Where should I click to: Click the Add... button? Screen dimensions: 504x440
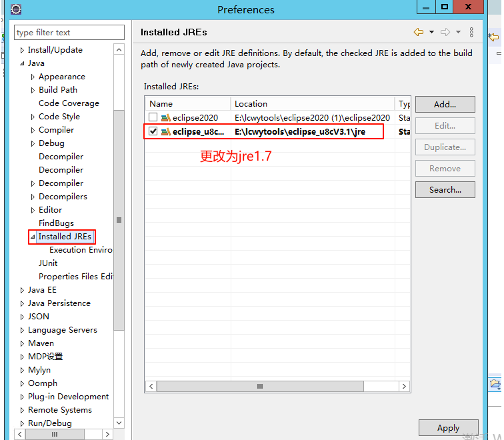[445, 104]
